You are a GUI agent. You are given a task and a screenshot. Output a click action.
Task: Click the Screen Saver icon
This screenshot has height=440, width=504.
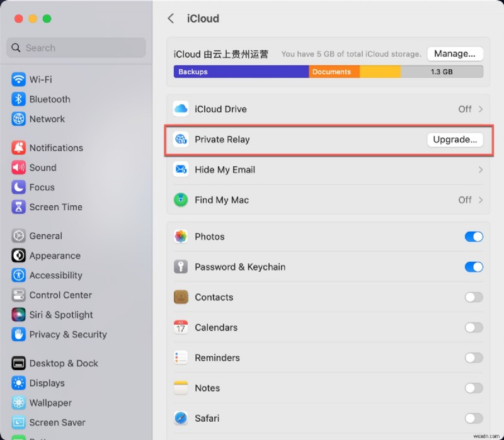tap(18, 422)
